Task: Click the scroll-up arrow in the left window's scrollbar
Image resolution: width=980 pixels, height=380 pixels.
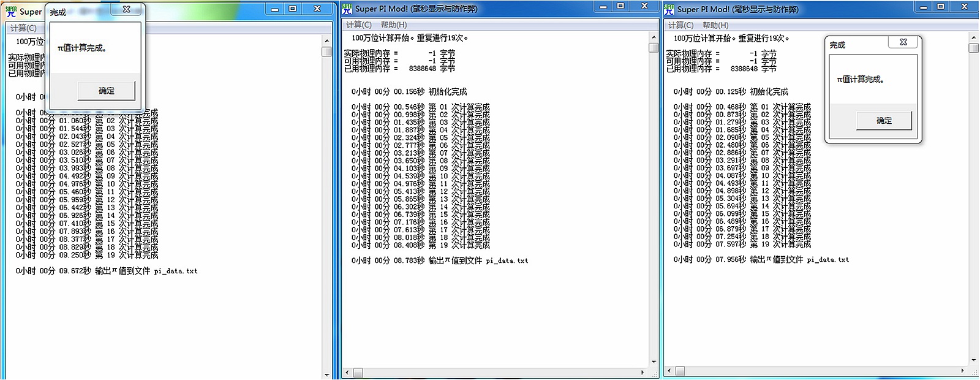Action: coord(326,40)
